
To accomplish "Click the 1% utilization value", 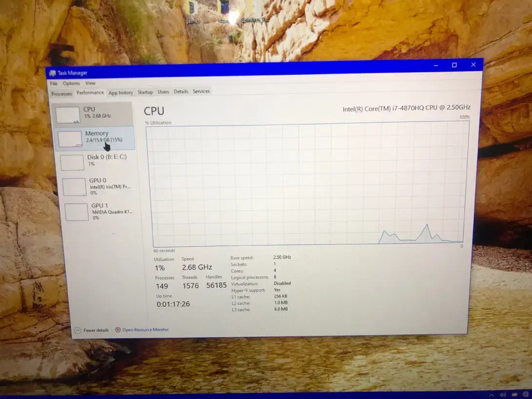I will pyautogui.click(x=160, y=268).
